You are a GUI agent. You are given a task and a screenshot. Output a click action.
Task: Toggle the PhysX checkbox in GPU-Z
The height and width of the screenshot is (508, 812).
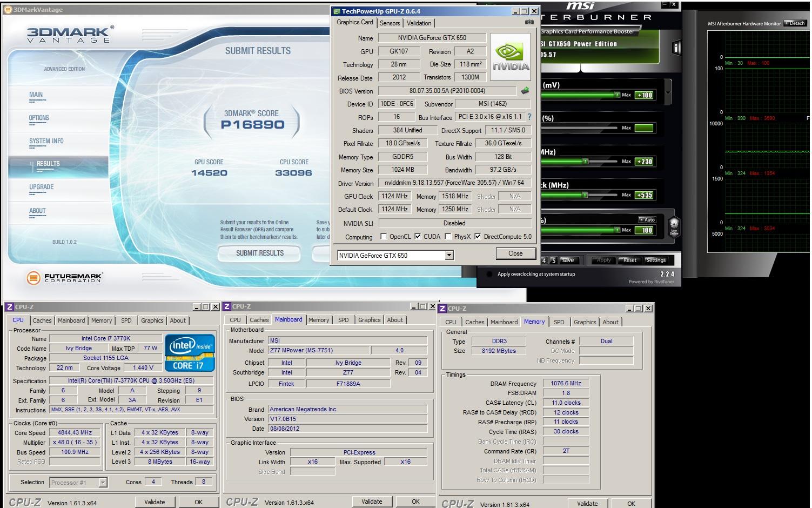tap(448, 237)
